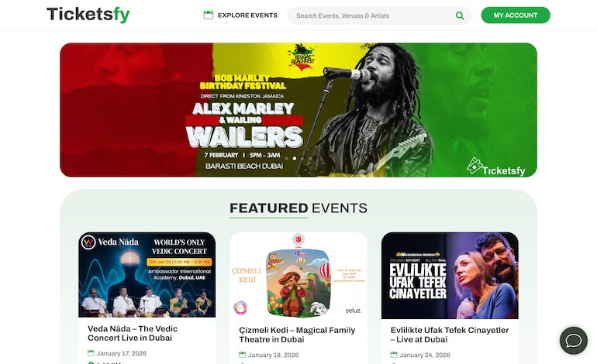Click the search magnifier icon
The height and width of the screenshot is (364, 597).
460,15
